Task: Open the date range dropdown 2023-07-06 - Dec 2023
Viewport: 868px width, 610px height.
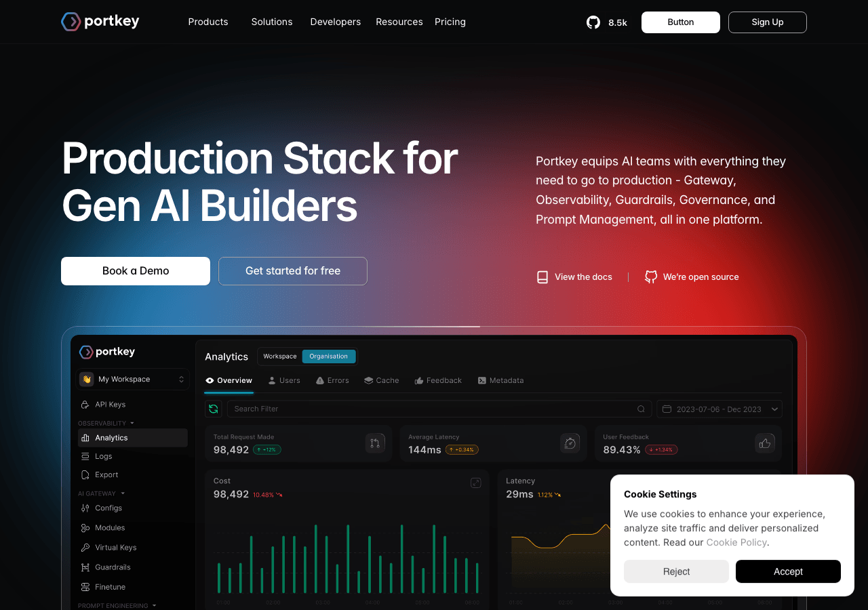Action: pos(719,409)
